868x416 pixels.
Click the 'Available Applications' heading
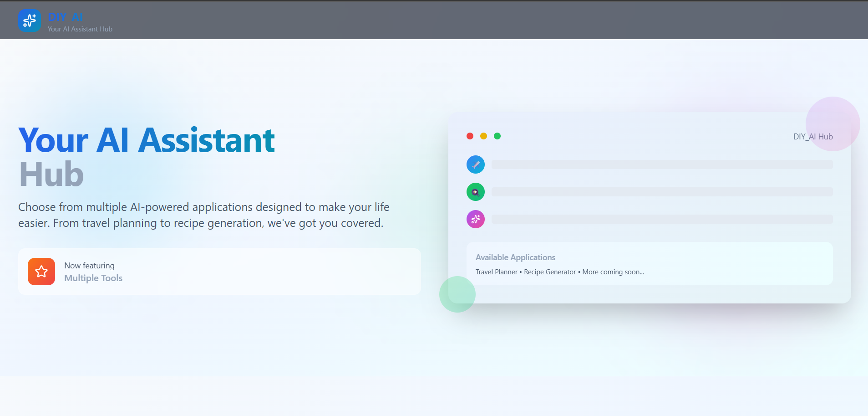tap(515, 257)
